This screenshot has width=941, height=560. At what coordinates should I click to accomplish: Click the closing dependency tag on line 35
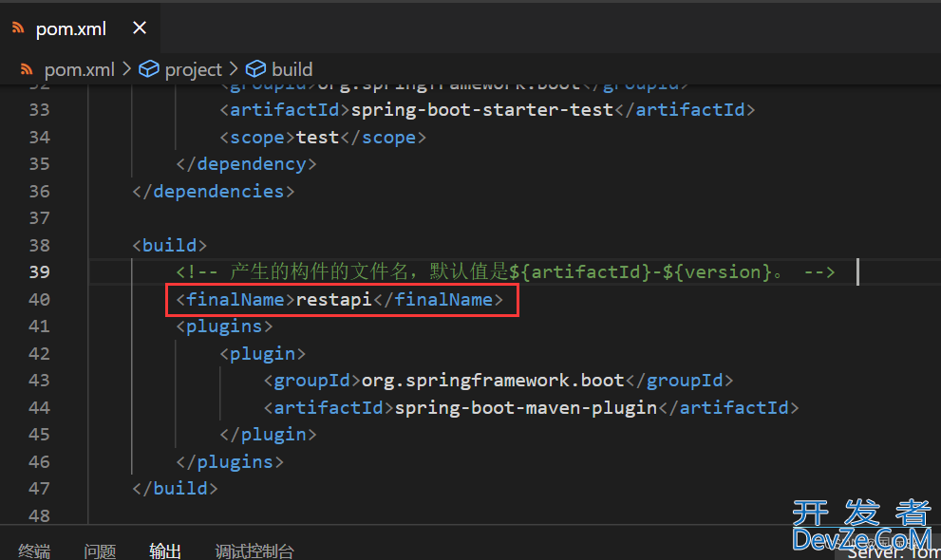[246, 164]
